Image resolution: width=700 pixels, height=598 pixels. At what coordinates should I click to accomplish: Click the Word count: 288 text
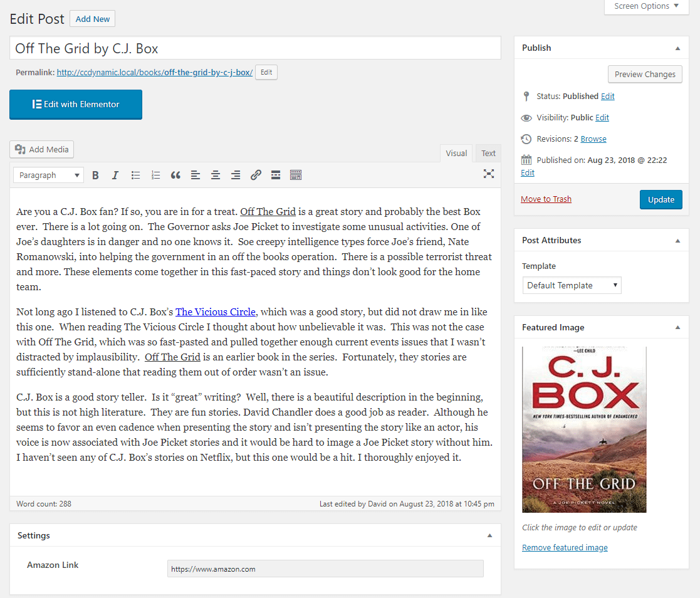pos(44,504)
